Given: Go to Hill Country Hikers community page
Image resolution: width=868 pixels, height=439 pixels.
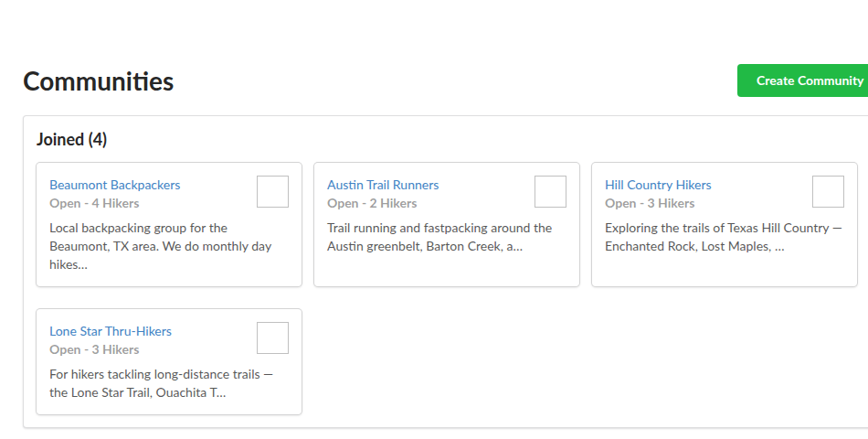Looking at the screenshot, I should point(658,185).
